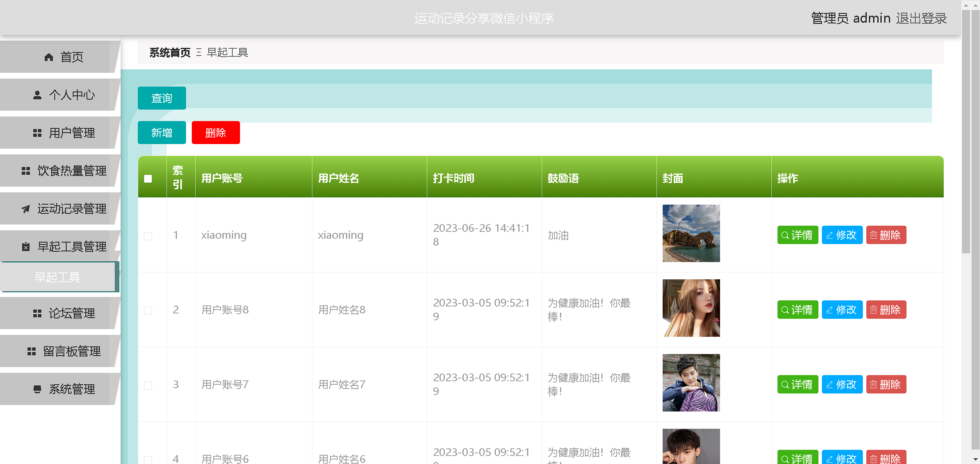Viewport: 980px width, 464px height.
Task: Open the coastal arch cover thumbnail
Action: [x=691, y=233]
